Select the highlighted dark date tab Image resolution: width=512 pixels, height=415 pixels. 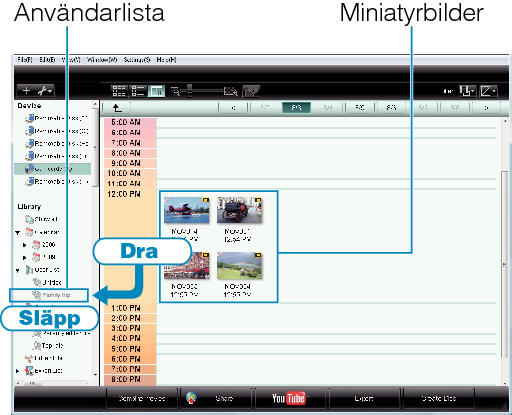[296, 108]
